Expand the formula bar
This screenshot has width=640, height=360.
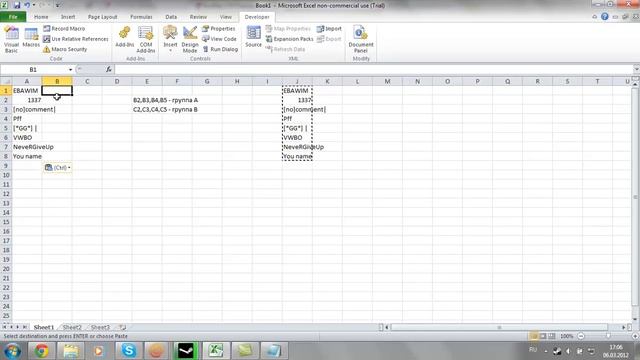[636, 69]
